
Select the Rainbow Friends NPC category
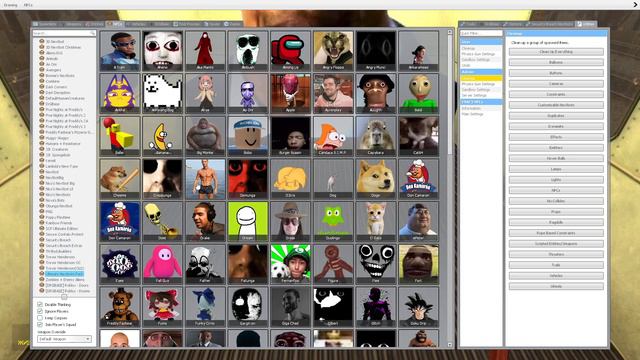click(59, 223)
